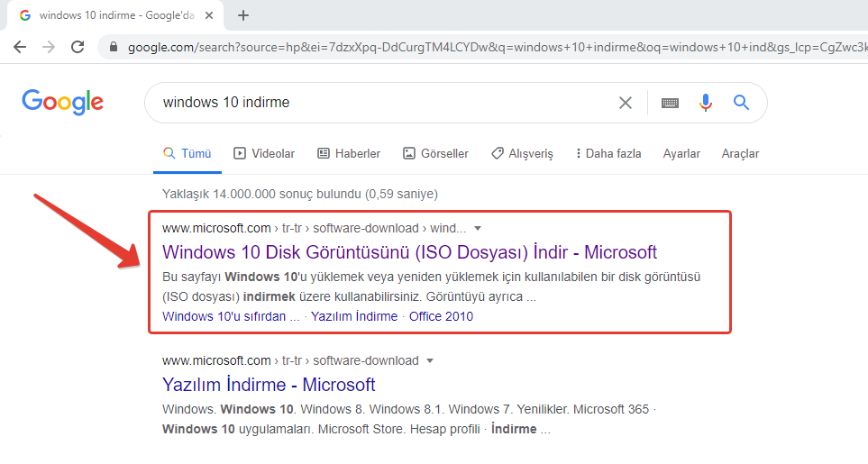The image size is (868, 464).
Task: Start voice search with microphone icon
Action: coord(706,103)
